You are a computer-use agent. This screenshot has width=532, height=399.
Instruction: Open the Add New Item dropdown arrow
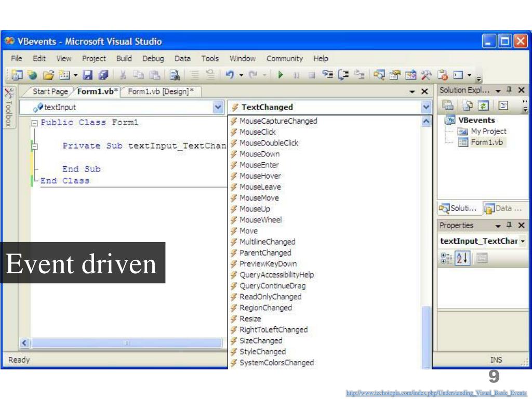75,75
